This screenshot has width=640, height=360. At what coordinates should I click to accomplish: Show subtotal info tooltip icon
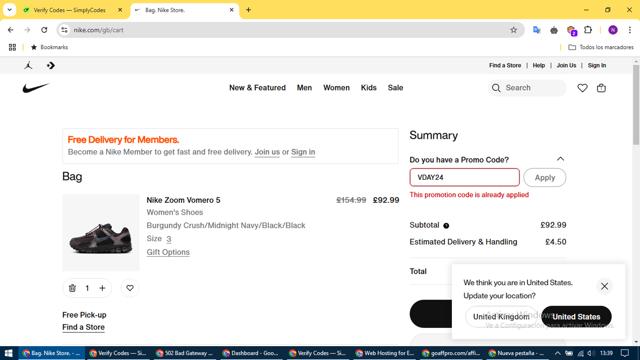(446, 226)
